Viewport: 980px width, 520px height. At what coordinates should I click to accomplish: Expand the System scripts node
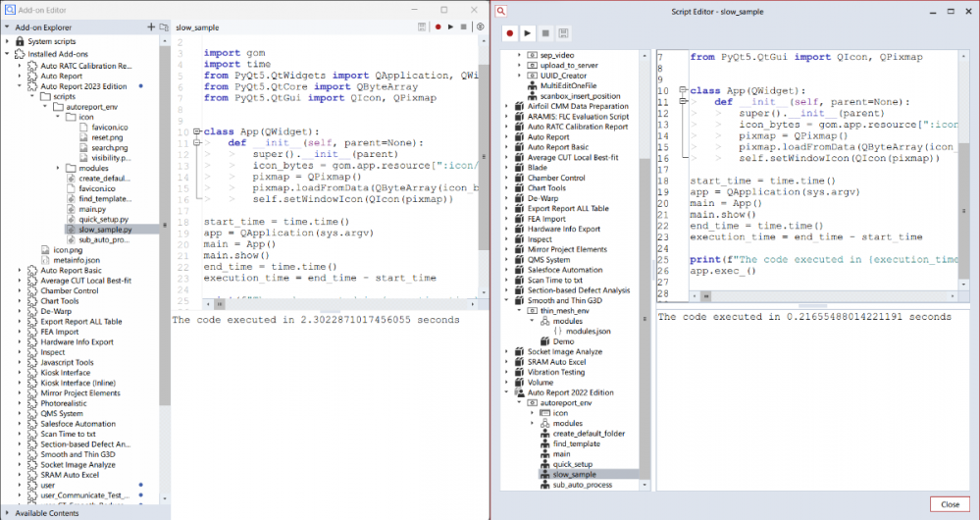pos(8,41)
